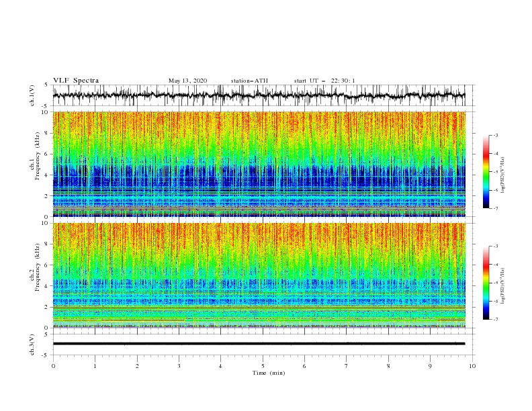
Task: Click the ch.1 spectrogram panel
Action: [x=259, y=164]
